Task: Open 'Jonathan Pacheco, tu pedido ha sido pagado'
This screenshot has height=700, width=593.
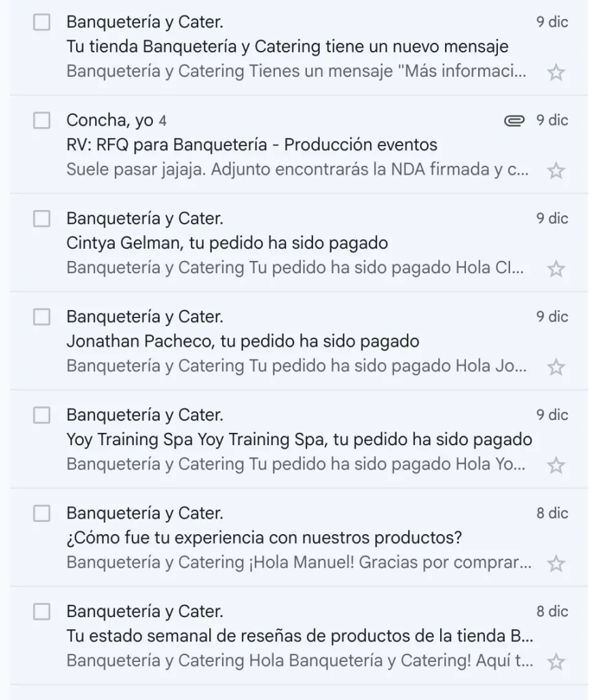Action: pos(242,341)
